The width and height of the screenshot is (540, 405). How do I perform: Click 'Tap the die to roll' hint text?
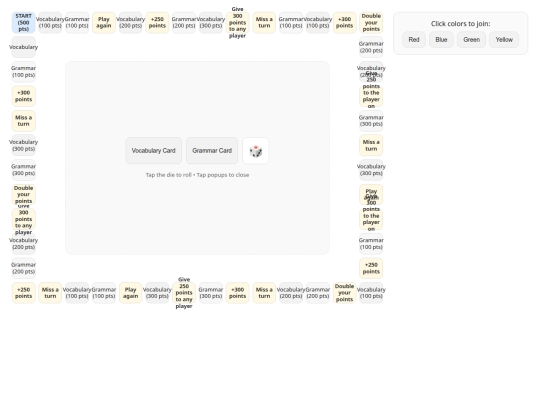pyautogui.click(x=168, y=175)
